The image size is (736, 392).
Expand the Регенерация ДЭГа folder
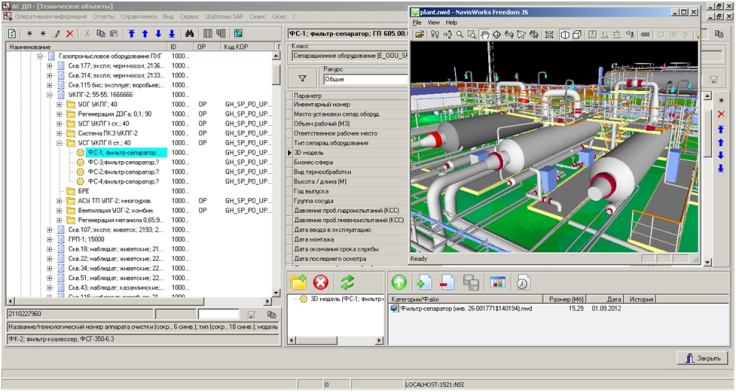tap(59, 114)
